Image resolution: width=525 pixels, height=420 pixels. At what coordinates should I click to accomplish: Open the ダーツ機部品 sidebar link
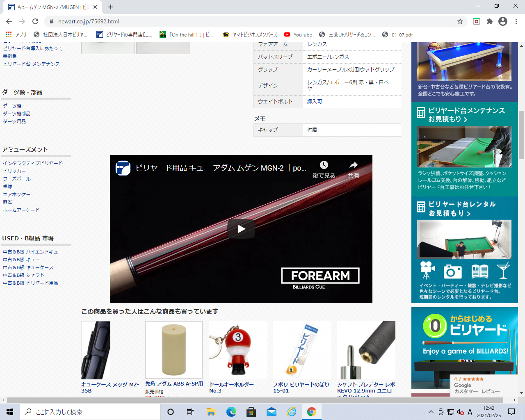[x=17, y=114]
